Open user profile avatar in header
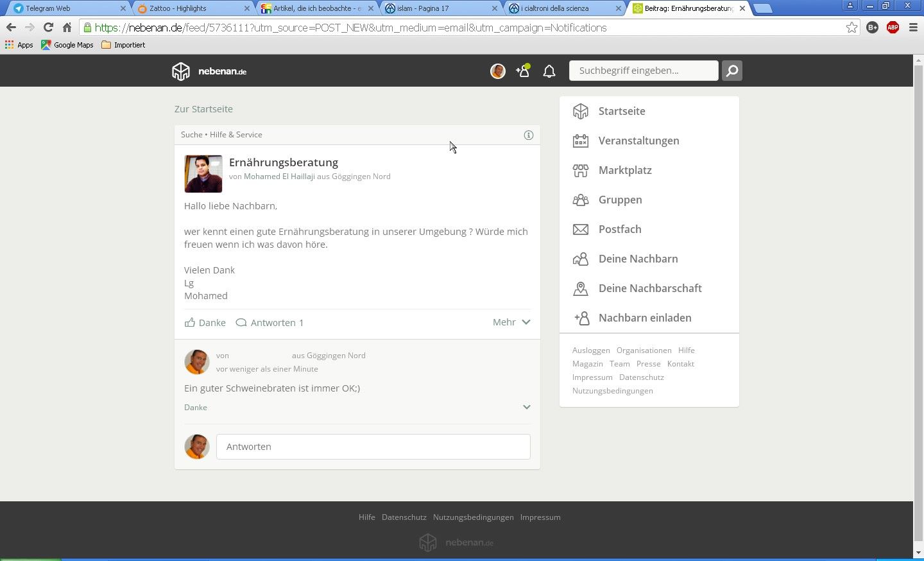Screen dimensions: 924x561 (498, 71)
